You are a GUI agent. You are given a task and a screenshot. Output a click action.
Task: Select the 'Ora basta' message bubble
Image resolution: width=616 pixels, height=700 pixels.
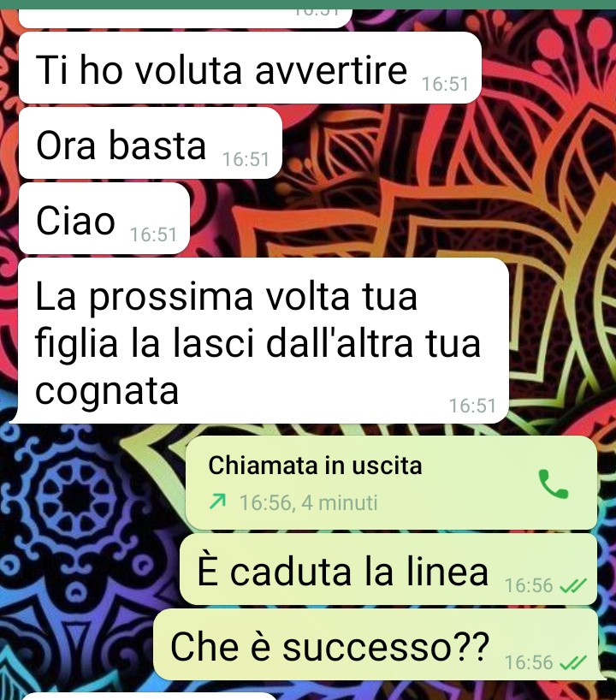[151, 143]
